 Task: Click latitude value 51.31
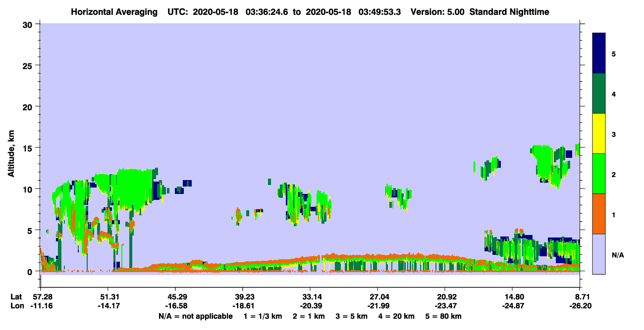click(108, 297)
